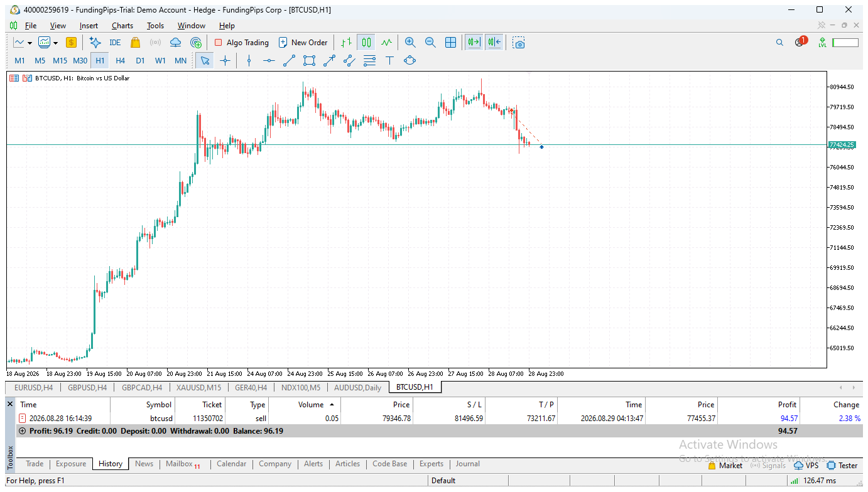Click the signal with green plus icon
This screenshot has height=492, width=868.
click(196, 43)
